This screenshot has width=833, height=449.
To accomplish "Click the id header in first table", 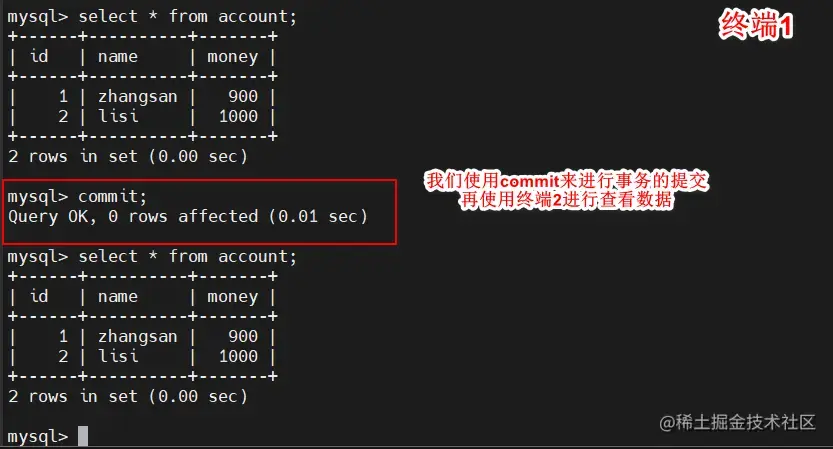I will click(39, 56).
